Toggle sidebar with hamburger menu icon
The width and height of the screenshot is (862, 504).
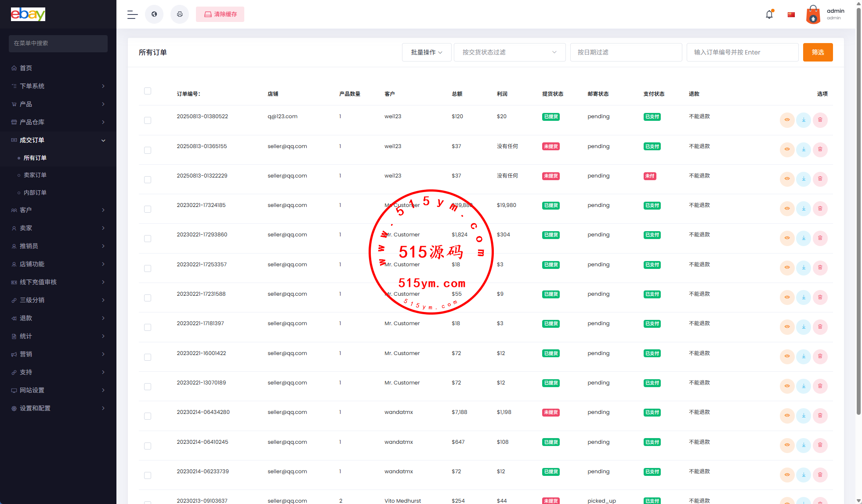tap(132, 15)
